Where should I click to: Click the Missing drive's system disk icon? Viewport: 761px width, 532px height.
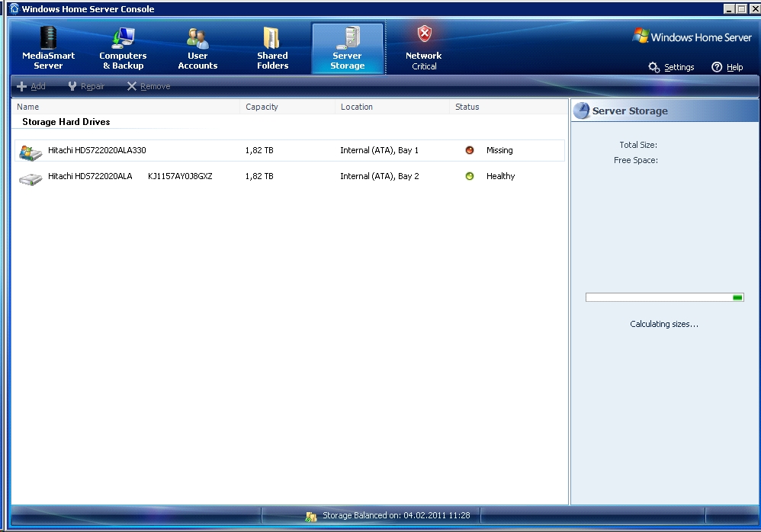pos(30,152)
